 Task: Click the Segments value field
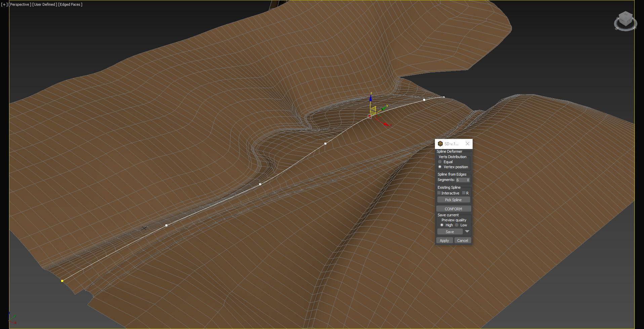(x=461, y=180)
